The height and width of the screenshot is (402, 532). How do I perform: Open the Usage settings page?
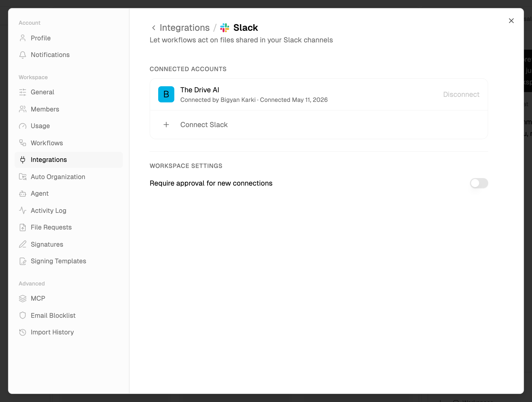click(69, 126)
